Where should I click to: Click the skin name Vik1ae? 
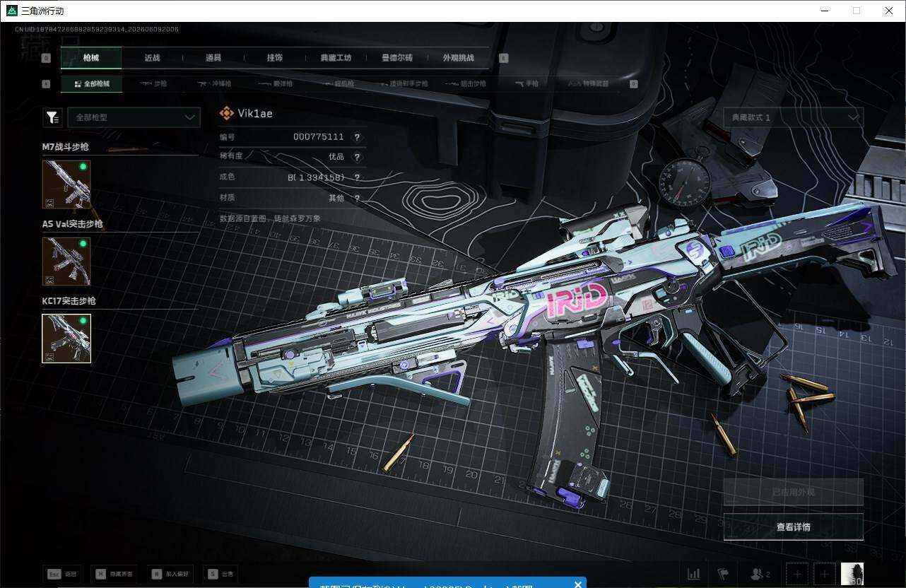[255, 113]
